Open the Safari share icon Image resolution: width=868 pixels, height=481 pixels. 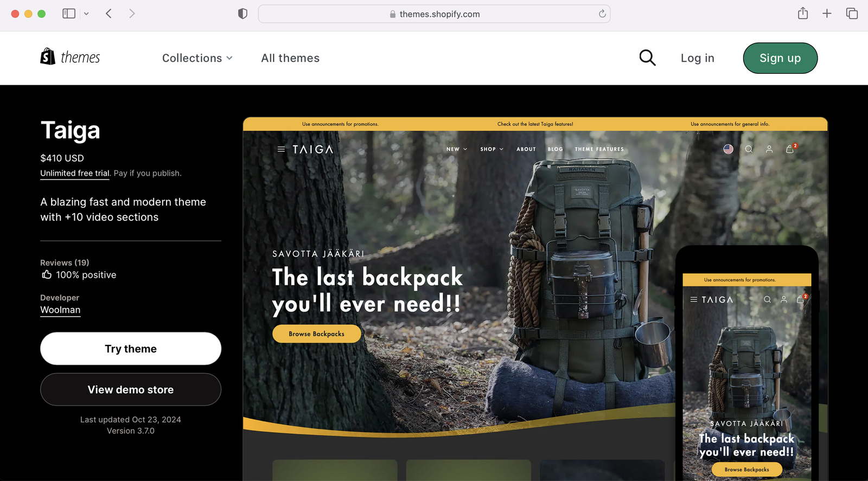803,13
